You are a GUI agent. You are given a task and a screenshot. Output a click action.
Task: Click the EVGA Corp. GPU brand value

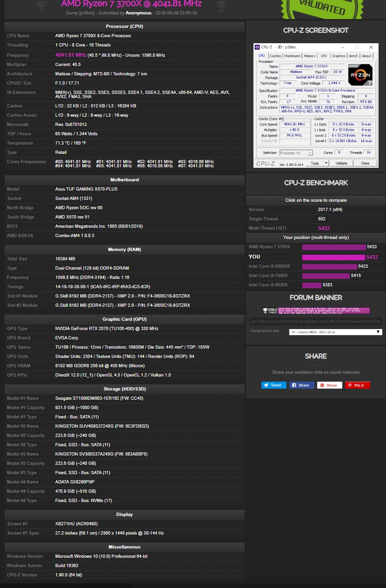point(67,338)
